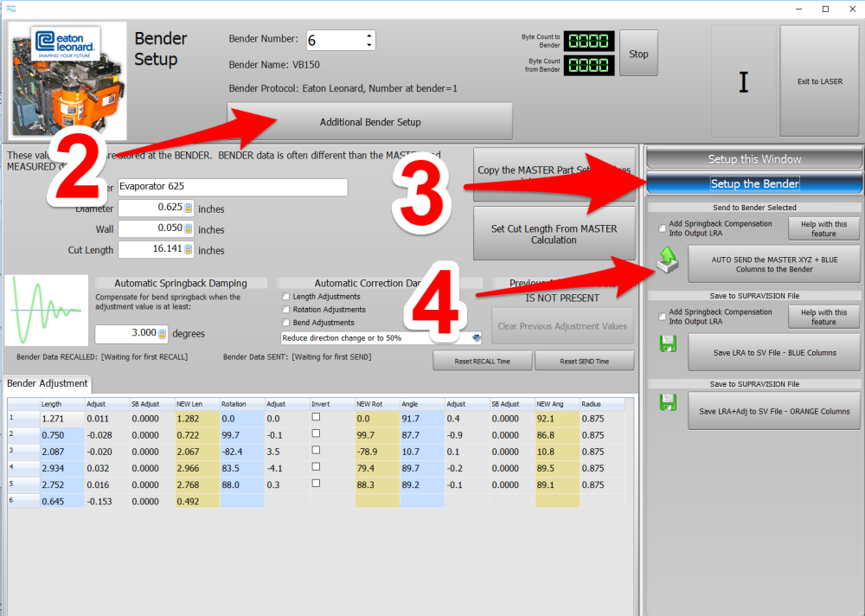Select the Setup the Bender tab

pyautogui.click(x=754, y=183)
